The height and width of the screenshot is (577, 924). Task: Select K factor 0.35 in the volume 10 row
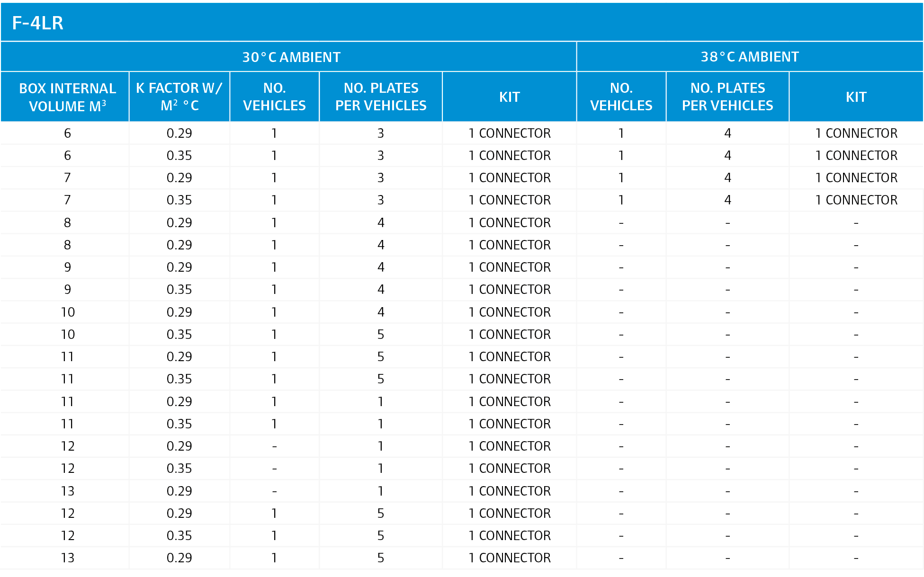coord(179,335)
